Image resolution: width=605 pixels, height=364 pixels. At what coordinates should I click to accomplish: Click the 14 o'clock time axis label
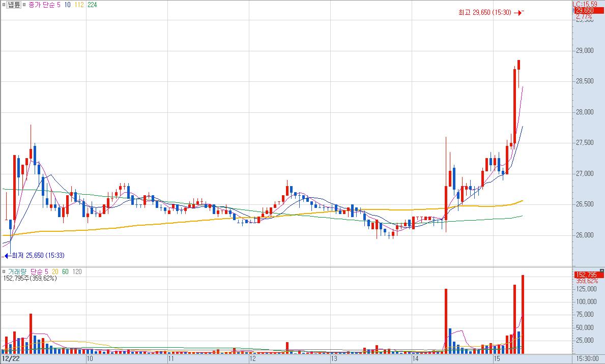click(x=416, y=359)
